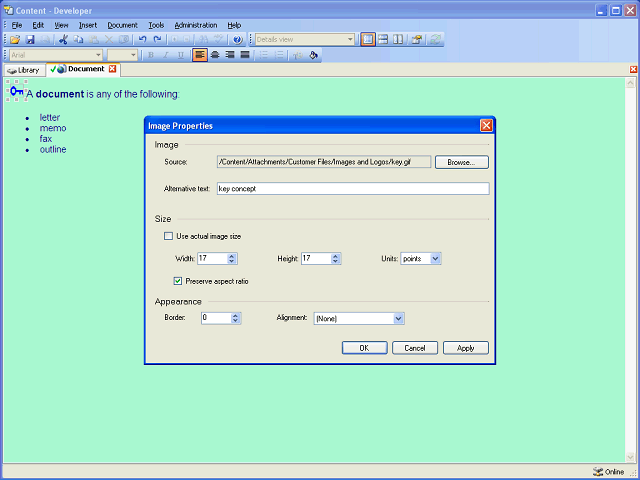The image size is (640, 480).
Task: Click the green Refresh icon
Action: click(x=436, y=40)
